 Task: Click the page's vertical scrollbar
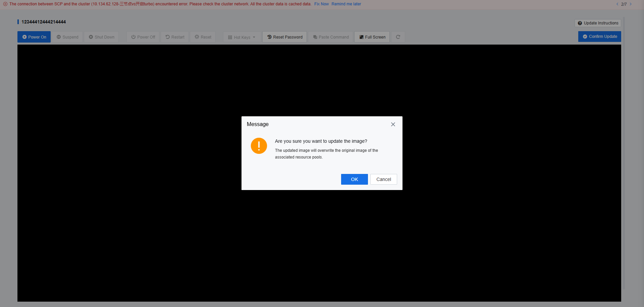pyautogui.click(x=624, y=152)
